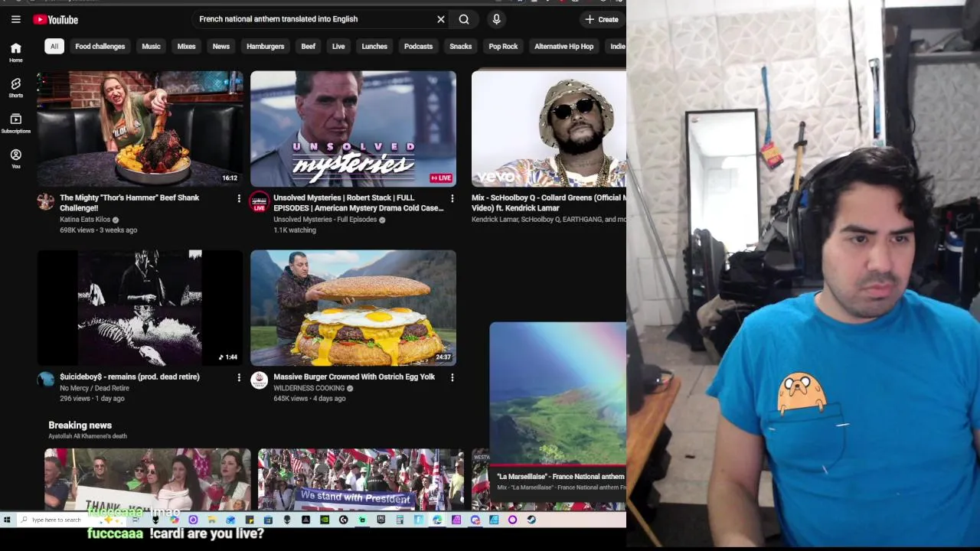980x551 pixels.
Task: Open the Unsolved Mysteries live thumbnail
Action: [x=353, y=129]
